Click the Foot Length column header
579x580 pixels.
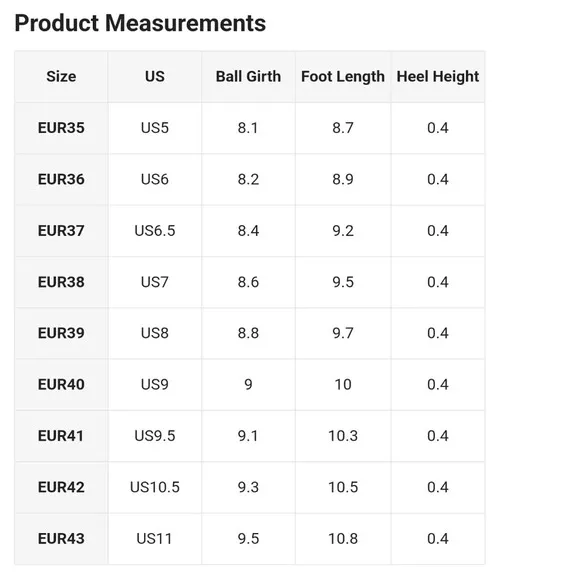coord(343,77)
